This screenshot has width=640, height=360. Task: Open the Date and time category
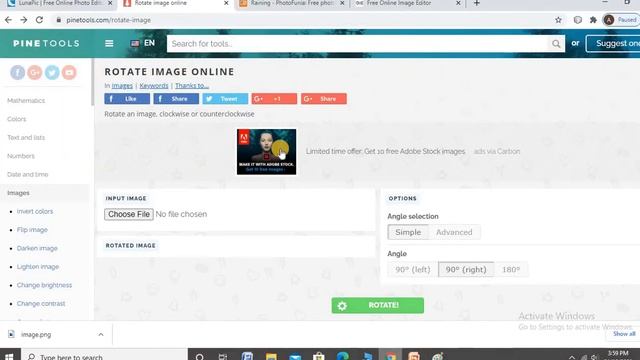click(x=28, y=174)
